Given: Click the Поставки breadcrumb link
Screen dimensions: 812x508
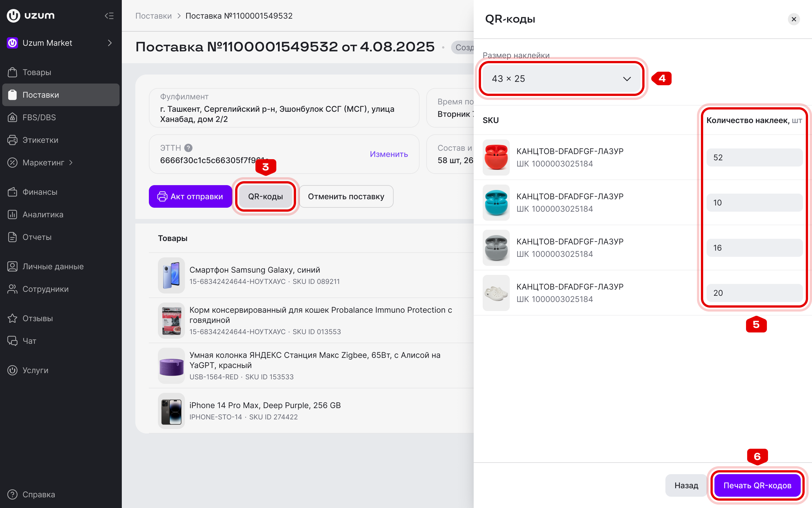Looking at the screenshot, I should click(x=153, y=16).
